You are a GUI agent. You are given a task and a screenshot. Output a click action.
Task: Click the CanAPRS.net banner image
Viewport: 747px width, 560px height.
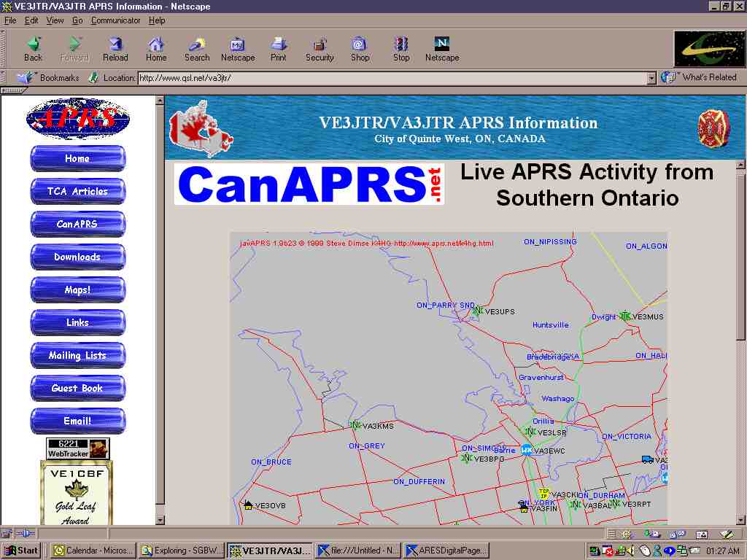(309, 185)
